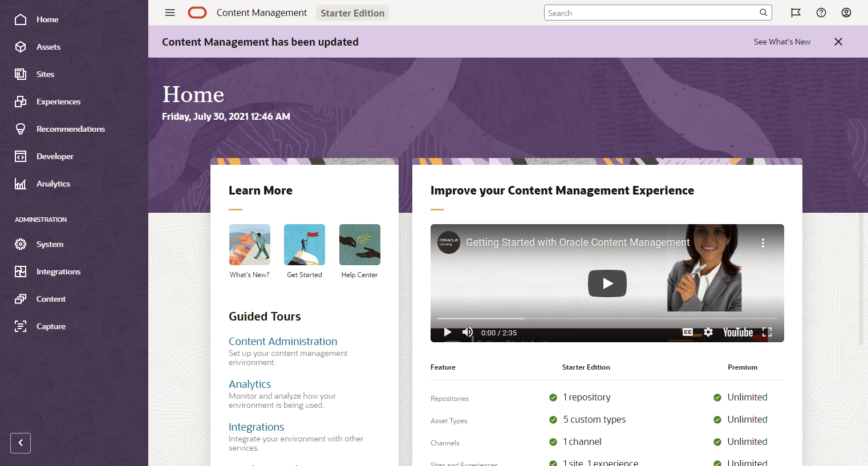Play video with the large center button
The image size is (868, 466).
coord(607,283)
